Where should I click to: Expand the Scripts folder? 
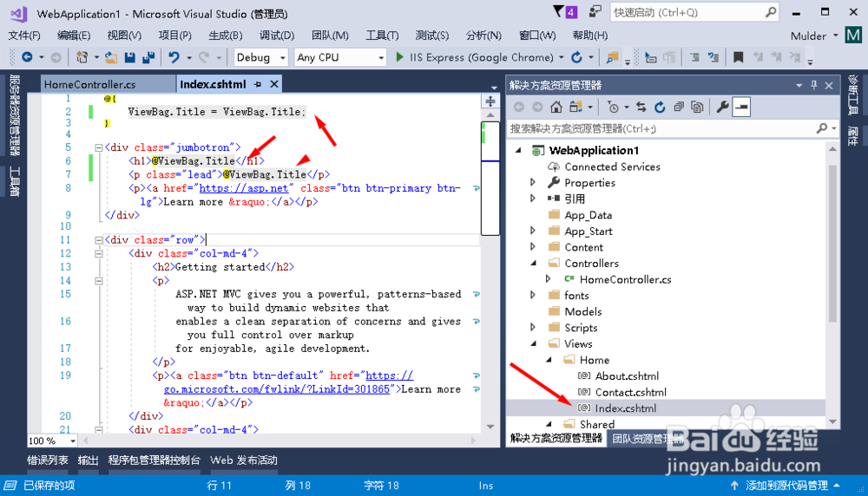coord(533,328)
